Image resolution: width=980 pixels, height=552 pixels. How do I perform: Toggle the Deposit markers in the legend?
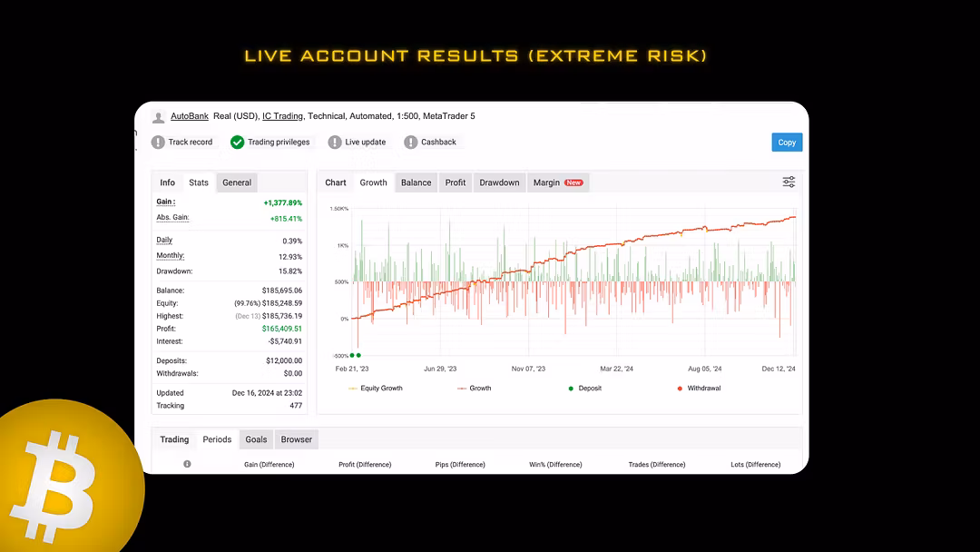tap(584, 389)
